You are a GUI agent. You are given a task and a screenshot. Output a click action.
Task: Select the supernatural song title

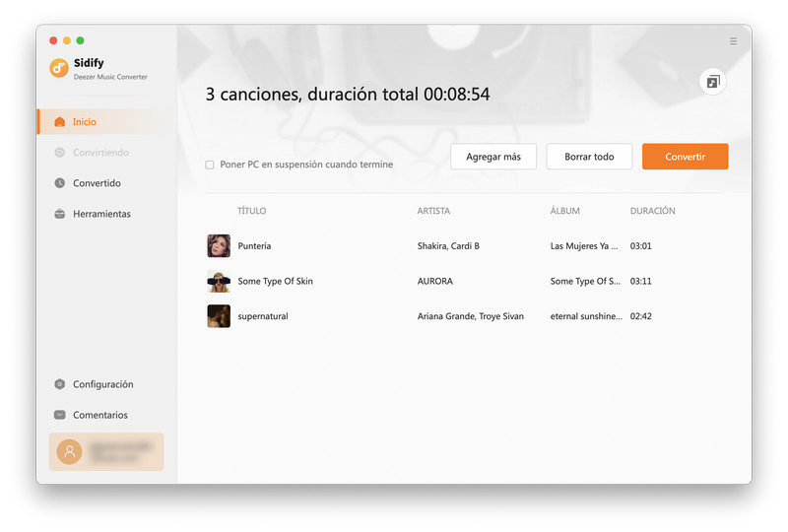[x=263, y=316]
